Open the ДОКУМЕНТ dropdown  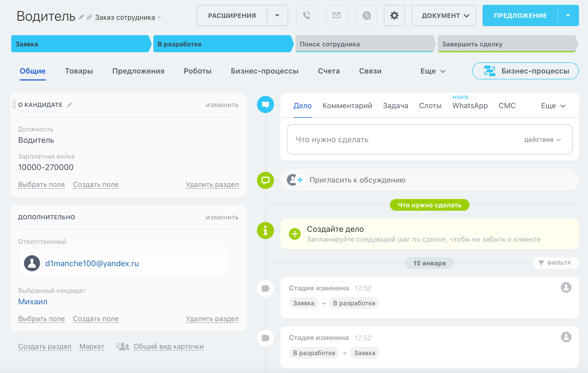[443, 15]
